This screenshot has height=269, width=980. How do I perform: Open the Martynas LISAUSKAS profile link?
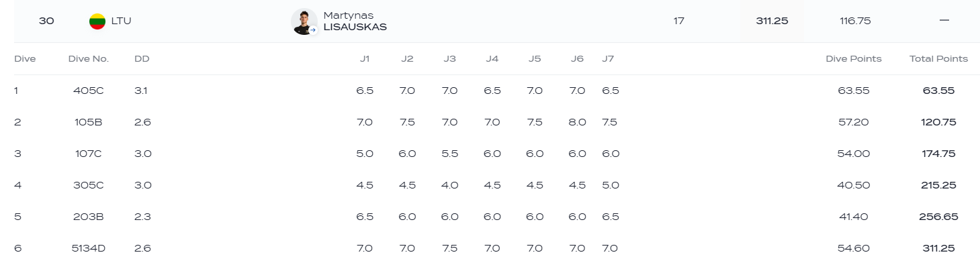[x=355, y=21]
